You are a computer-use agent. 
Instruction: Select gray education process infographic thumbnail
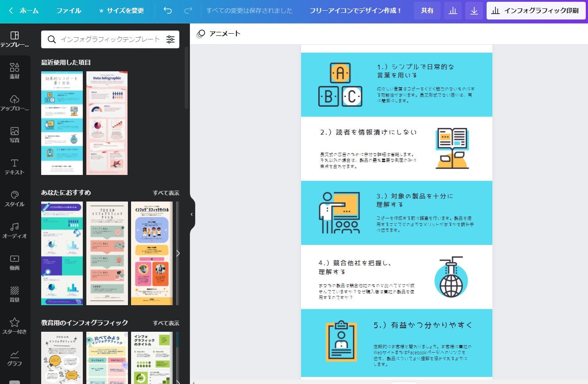(62, 358)
